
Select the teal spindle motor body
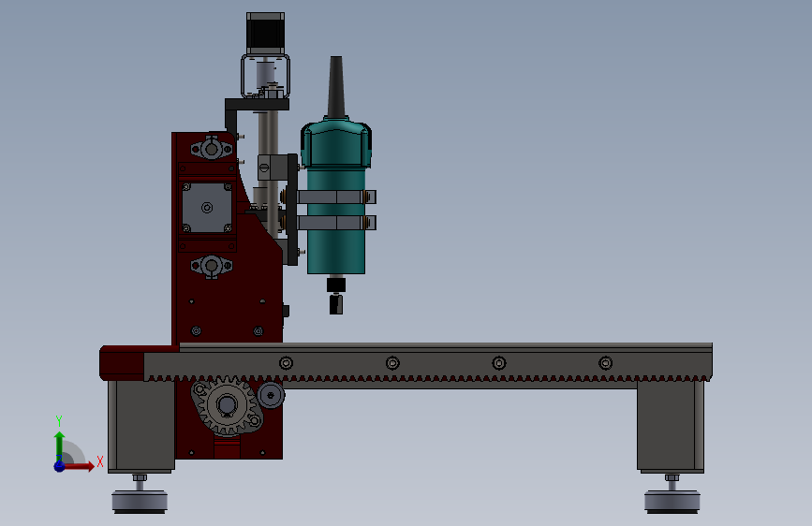(x=336, y=197)
